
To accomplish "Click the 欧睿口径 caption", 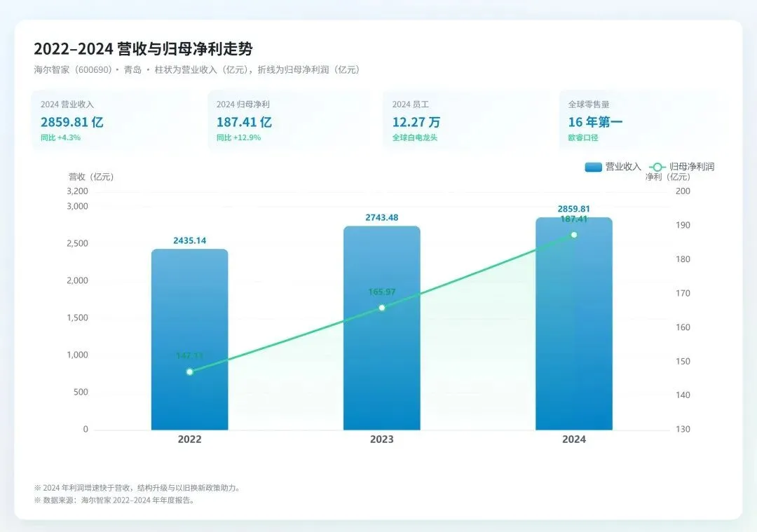I will coord(583,137).
